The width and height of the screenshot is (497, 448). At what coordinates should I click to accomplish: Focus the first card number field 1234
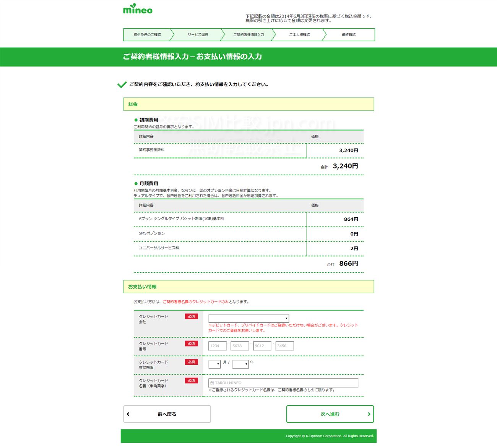point(218,346)
